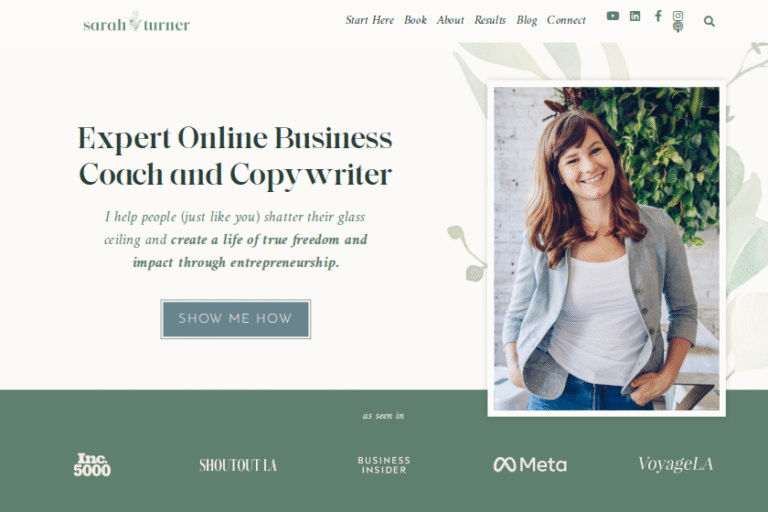
Task: Click the VoyageLA logo
Action: [675, 464]
